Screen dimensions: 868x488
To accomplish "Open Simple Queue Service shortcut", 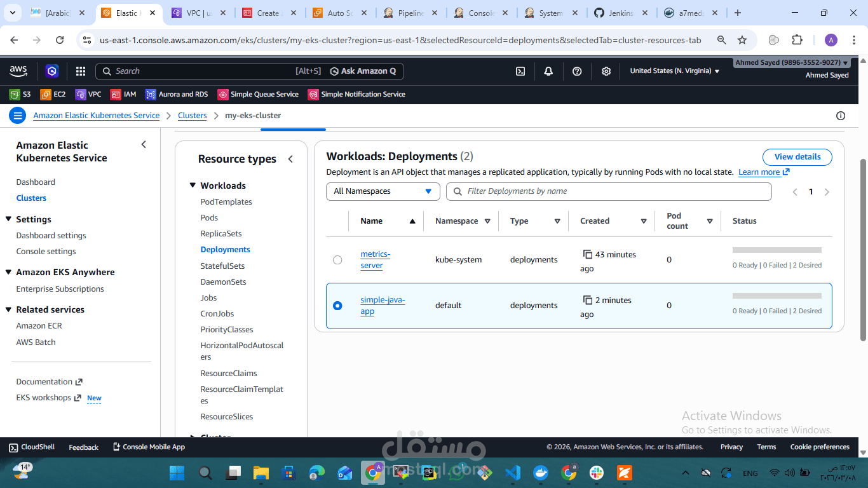I will click(x=258, y=94).
